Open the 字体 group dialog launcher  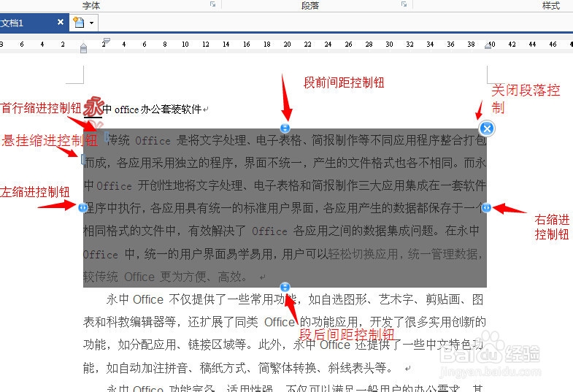pos(212,4)
